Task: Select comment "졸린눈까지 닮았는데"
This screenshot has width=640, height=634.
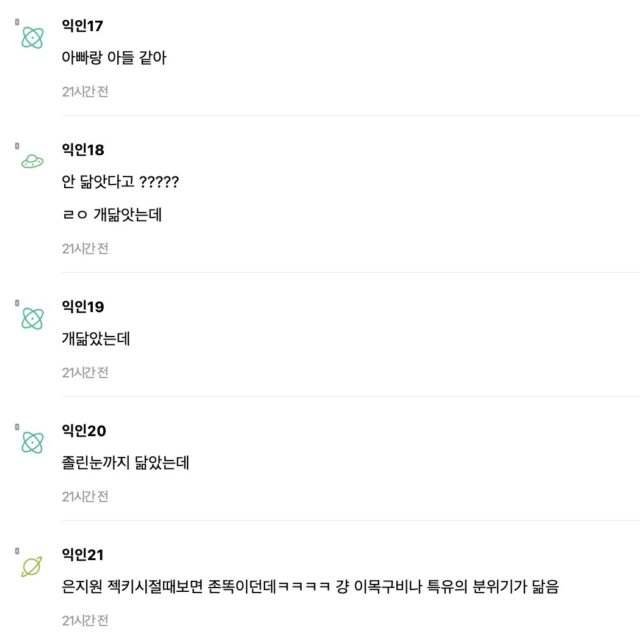Action: [x=126, y=462]
